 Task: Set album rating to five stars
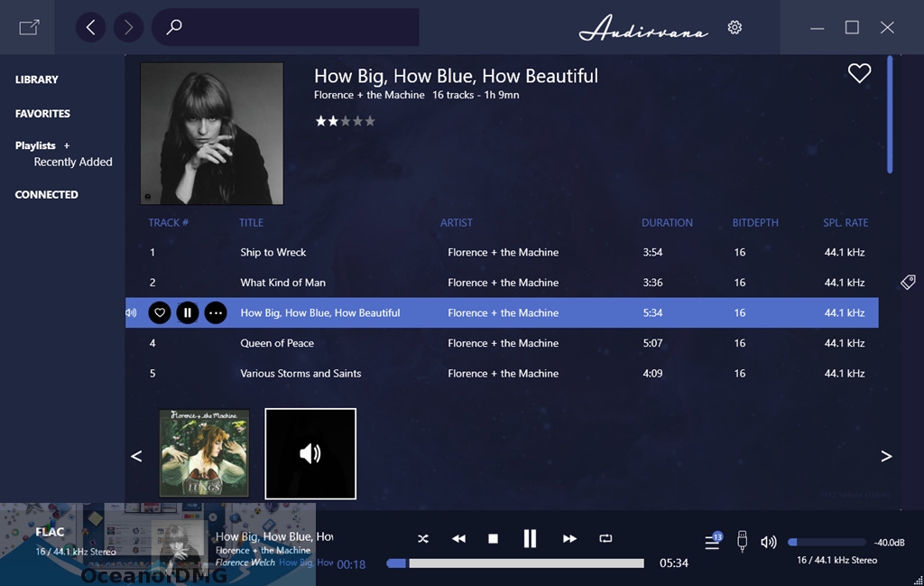[369, 121]
